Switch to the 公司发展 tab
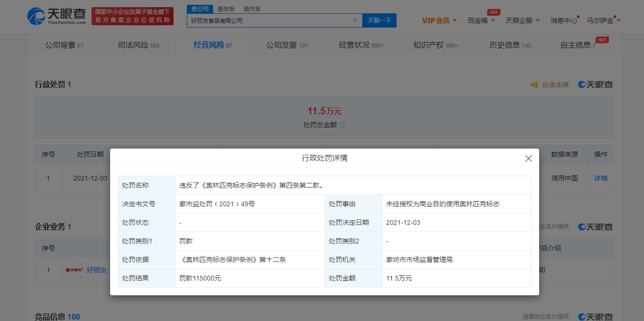This screenshot has width=644, height=321. (x=287, y=45)
